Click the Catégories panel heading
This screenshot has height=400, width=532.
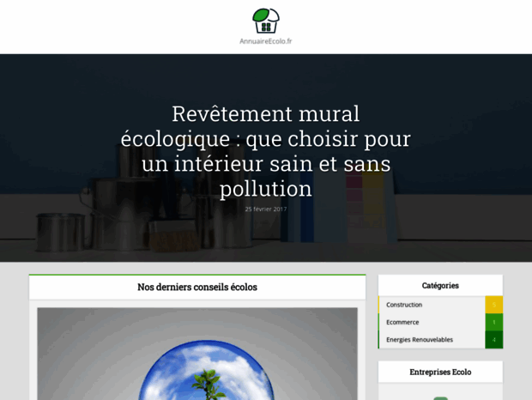[440, 286]
